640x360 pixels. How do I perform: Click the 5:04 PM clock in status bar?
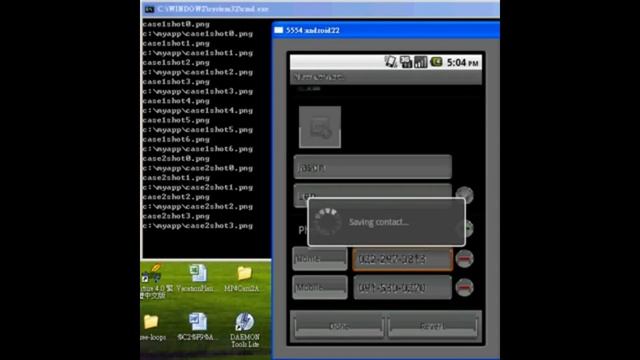[x=462, y=63]
